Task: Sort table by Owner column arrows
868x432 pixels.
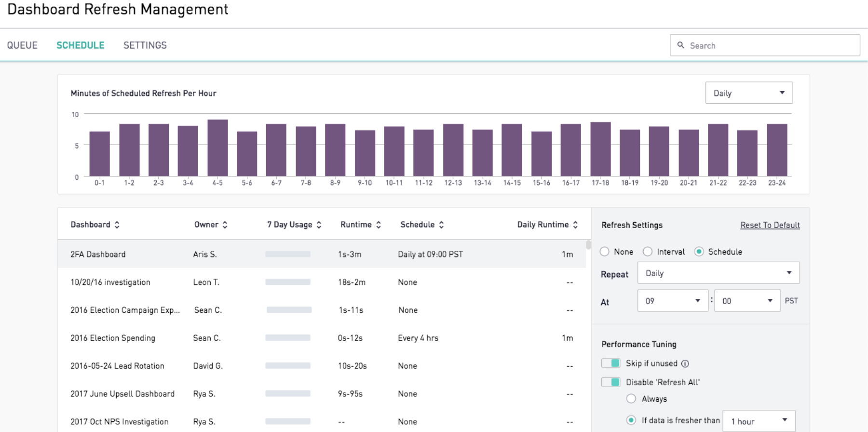Action: click(x=225, y=225)
